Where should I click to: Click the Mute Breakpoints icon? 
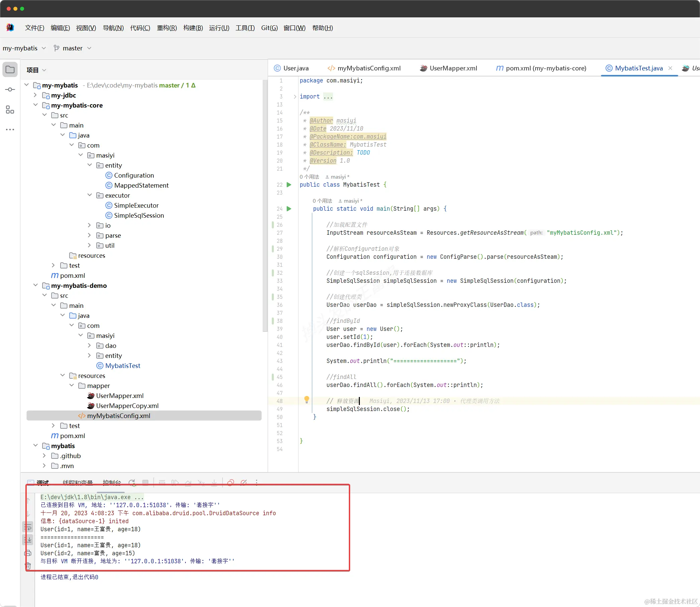coord(243,482)
